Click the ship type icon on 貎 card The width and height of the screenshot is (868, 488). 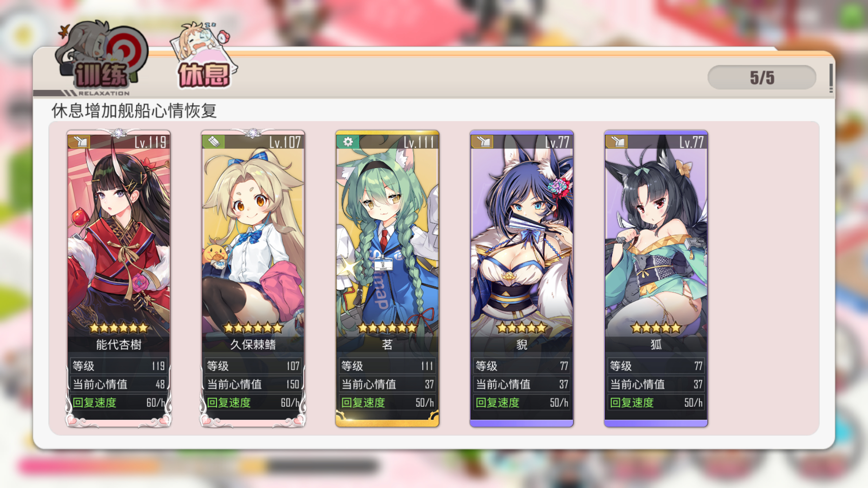(x=482, y=142)
